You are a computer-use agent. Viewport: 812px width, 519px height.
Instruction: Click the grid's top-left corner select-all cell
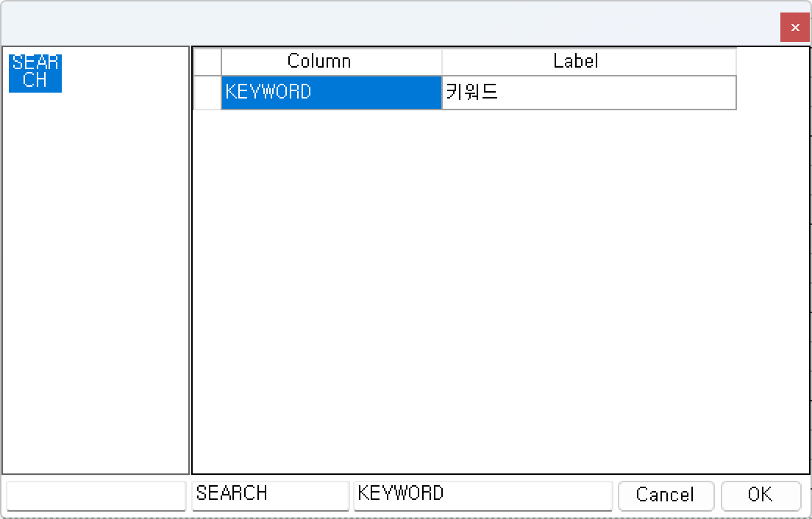point(207,61)
